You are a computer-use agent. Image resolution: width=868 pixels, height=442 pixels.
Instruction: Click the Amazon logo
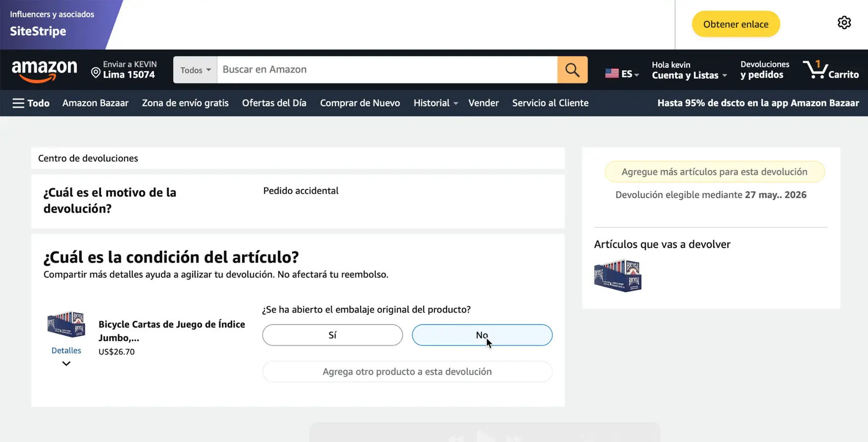point(44,71)
